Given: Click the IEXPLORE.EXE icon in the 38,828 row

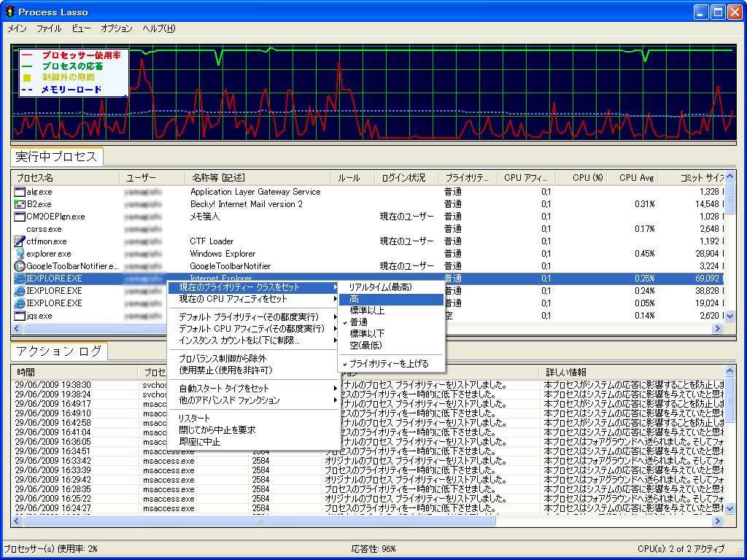Looking at the screenshot, I should [x=20, y=291].
